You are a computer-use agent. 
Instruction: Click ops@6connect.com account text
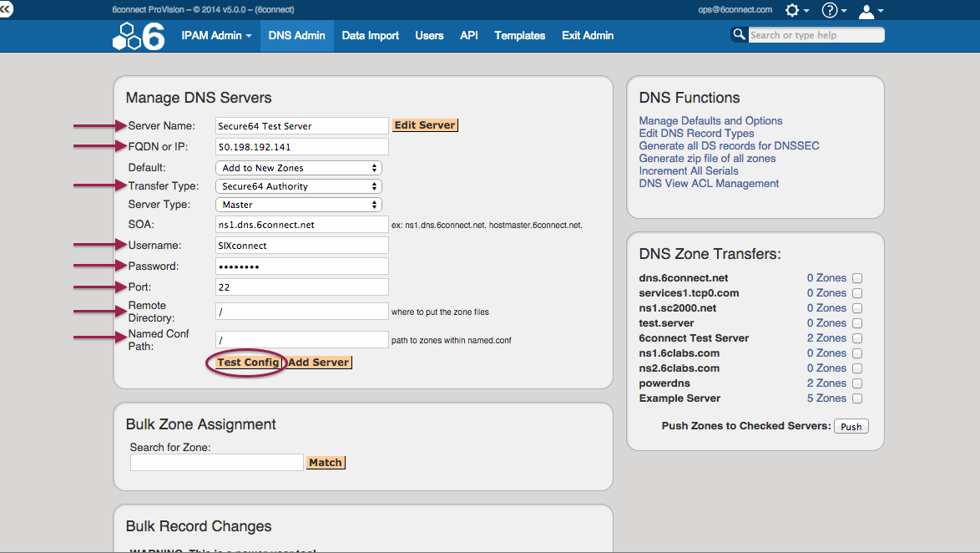(x=735, y=9)
